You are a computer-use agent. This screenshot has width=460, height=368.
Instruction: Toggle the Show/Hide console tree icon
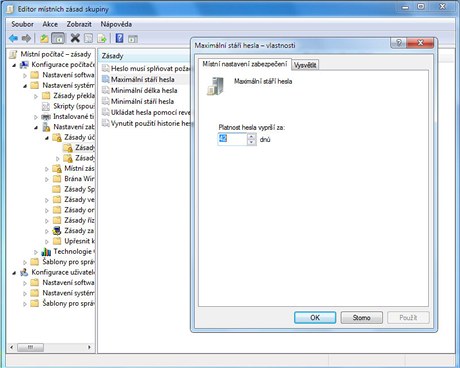tap(58, 39)
